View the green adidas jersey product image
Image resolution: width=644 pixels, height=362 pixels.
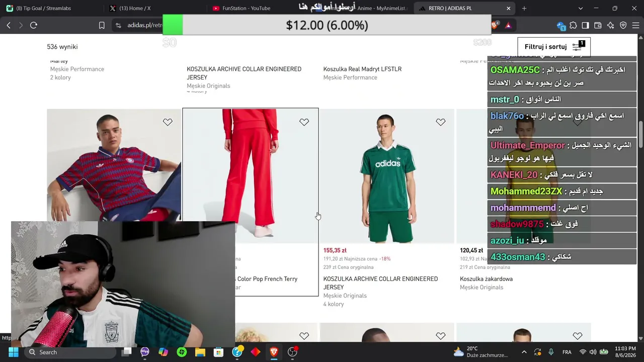tap(387, 176)
